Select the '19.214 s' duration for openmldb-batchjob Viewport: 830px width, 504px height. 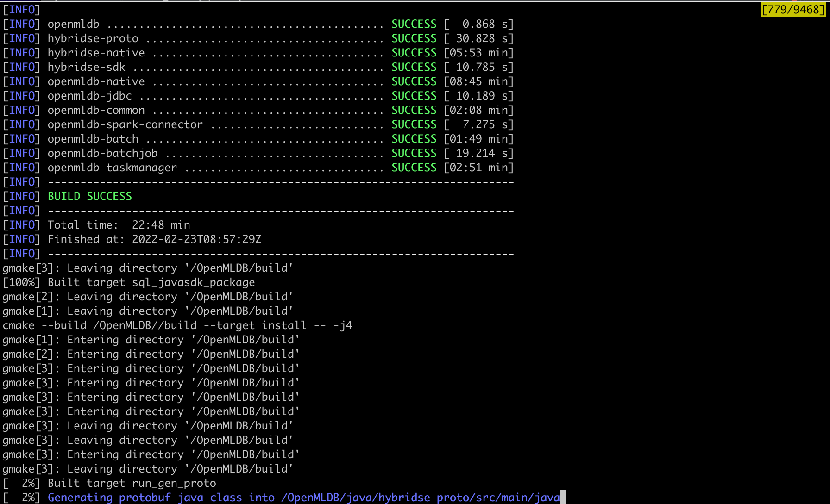pyautogui.click(x=482, y=153)
